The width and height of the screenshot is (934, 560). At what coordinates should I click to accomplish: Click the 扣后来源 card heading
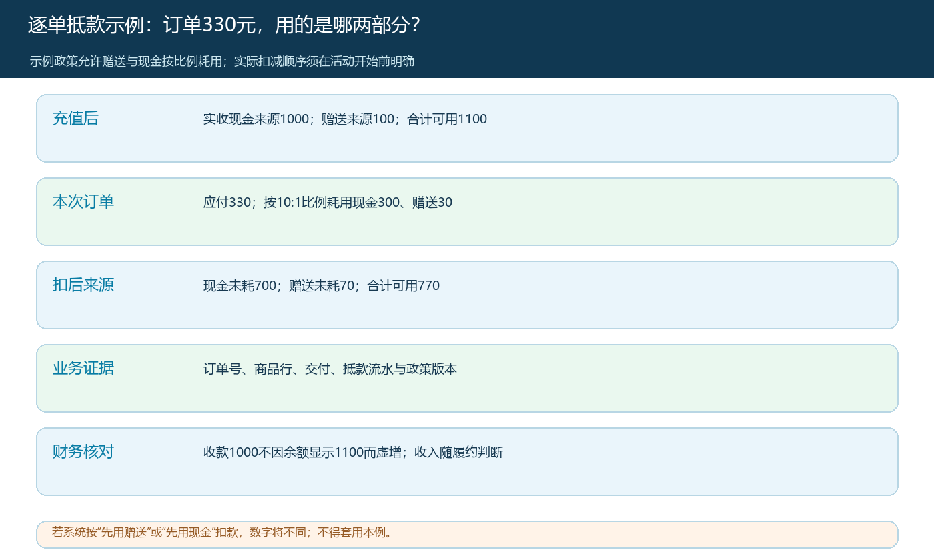[x=83, y=285]
